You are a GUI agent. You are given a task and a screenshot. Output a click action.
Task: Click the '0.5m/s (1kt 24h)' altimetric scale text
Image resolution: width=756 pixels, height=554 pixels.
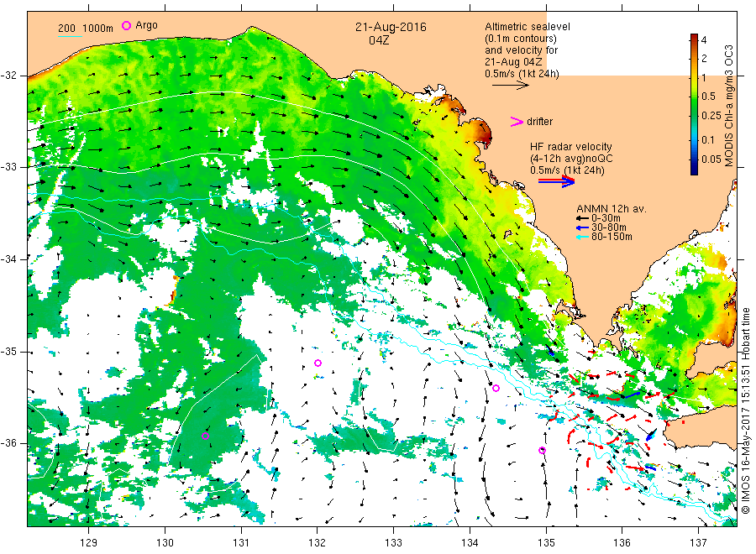tap(522, 74)
